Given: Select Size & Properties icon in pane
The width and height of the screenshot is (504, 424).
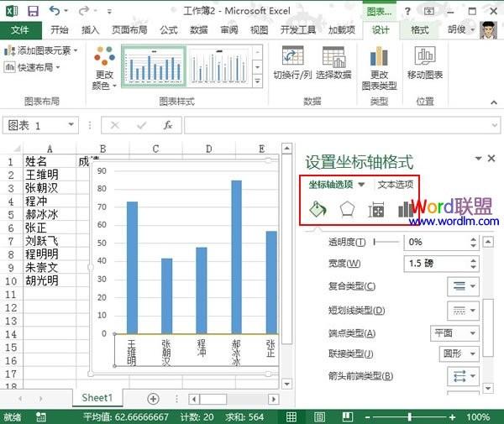Looking at the screenshot, I should [376, 210].
